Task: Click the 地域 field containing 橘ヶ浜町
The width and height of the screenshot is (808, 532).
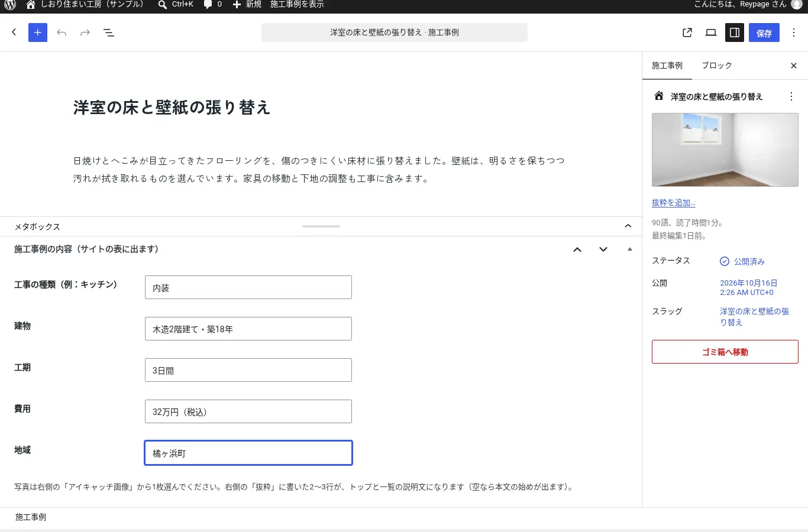Action: tap(248, 453)
